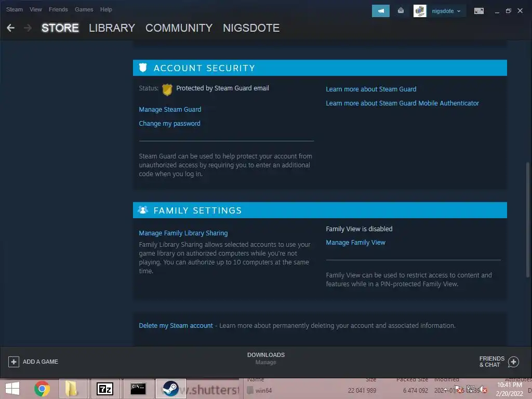Screen dimensions: 532x399
Task: Click the FRIENDS & CHAT label
Action: 491,362
